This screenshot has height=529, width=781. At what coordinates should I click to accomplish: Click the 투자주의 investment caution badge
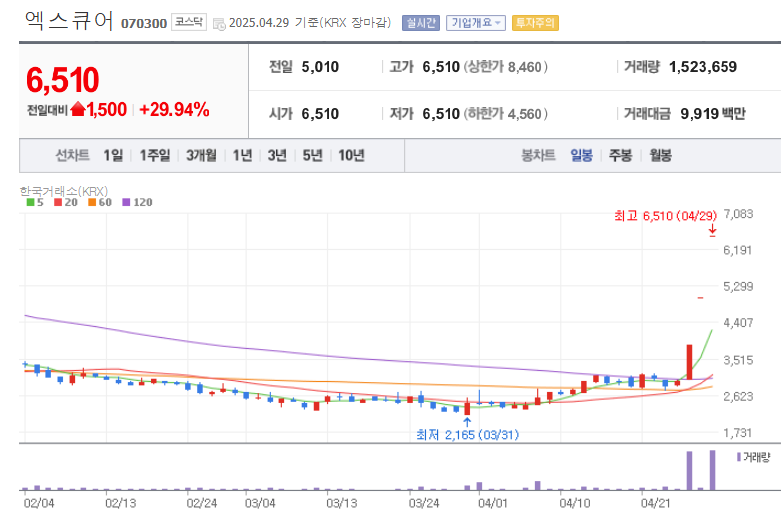[x=535, y=23]
